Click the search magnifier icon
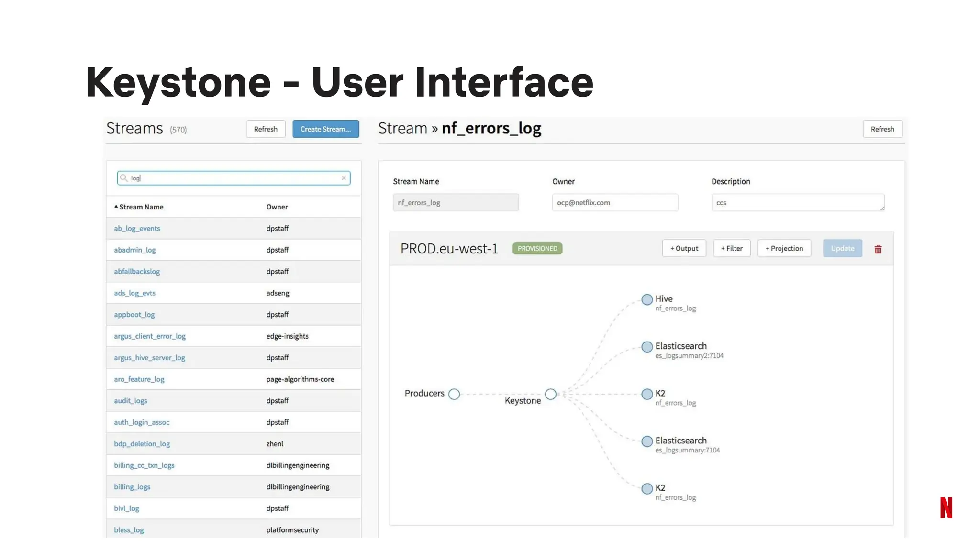Screen dimensions: 980x551 point(124,178)
